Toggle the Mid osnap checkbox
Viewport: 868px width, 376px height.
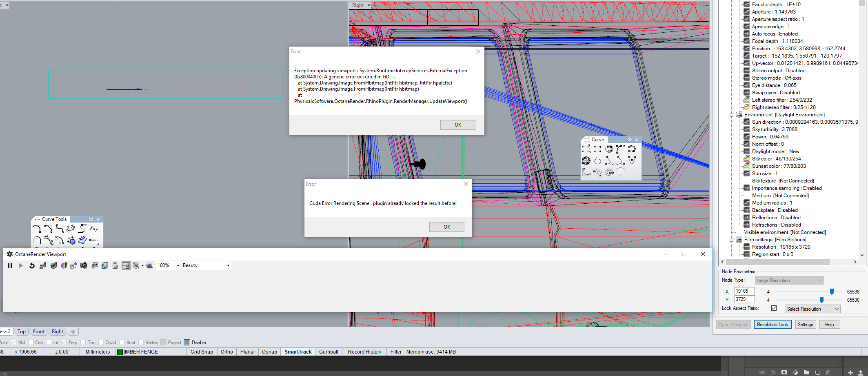(13, 343)
